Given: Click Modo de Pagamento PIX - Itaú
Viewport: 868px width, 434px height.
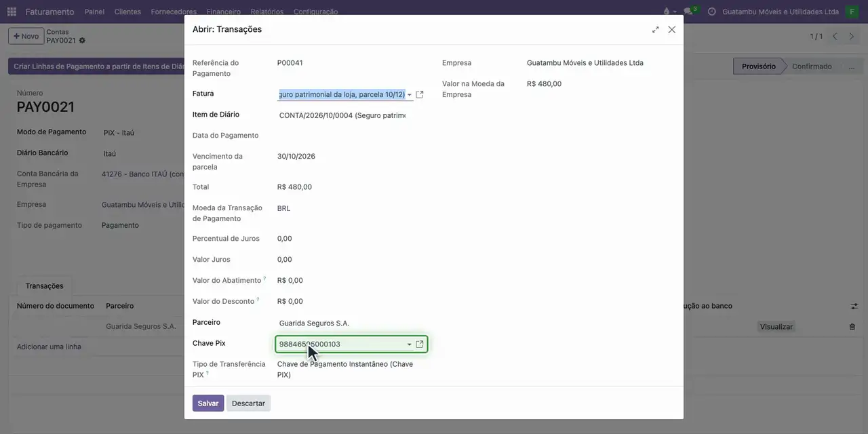Looking at the screenshot, I should [119, 133].
